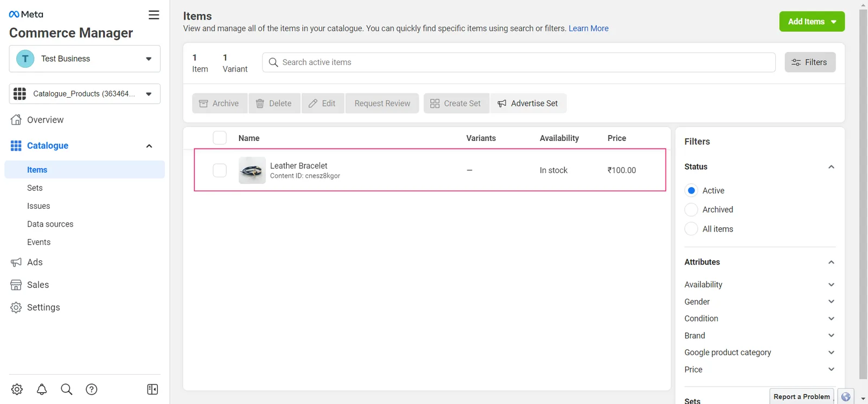
Task: Open the Sales section
Action: tap(38, 285)
